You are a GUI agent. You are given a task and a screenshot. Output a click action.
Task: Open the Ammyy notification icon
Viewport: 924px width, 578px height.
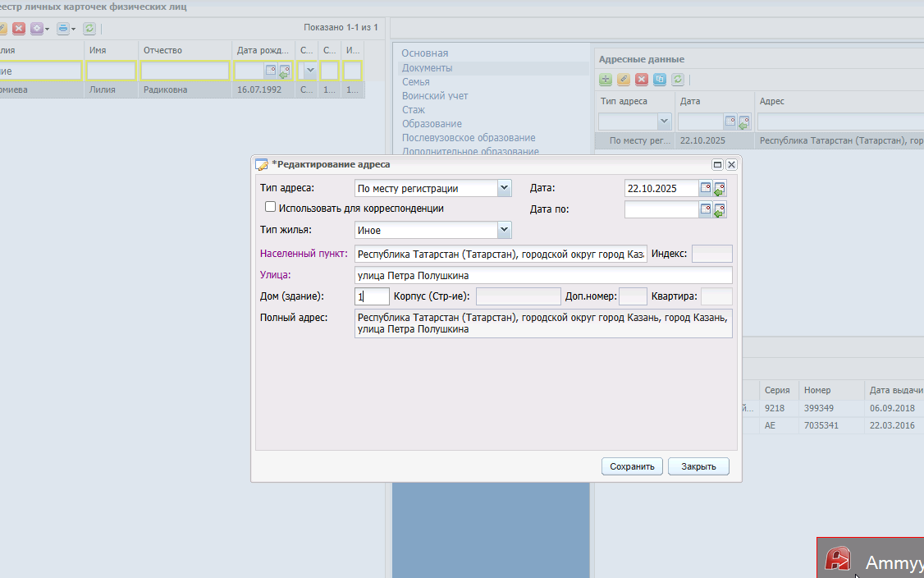tap(838, 560)
